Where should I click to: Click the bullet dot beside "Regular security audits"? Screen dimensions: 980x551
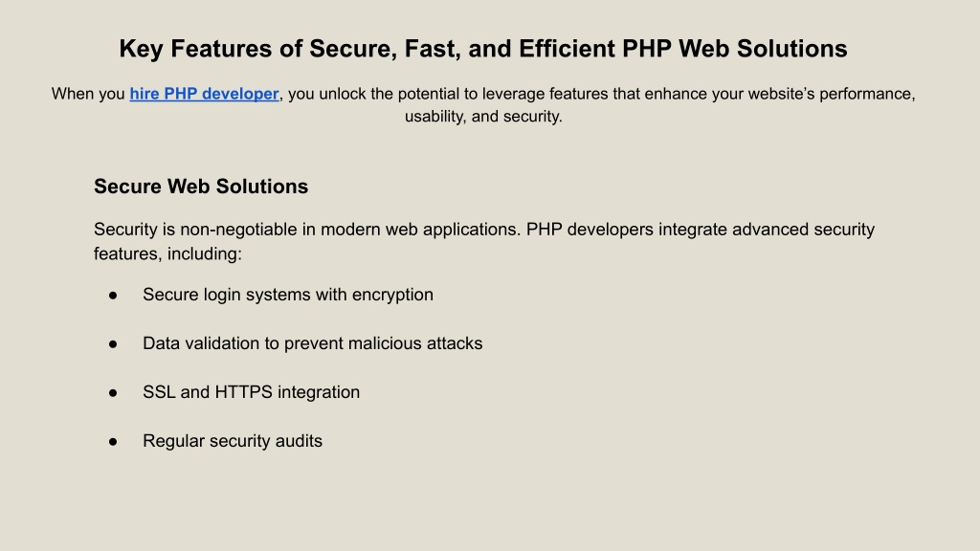(113, 442)
